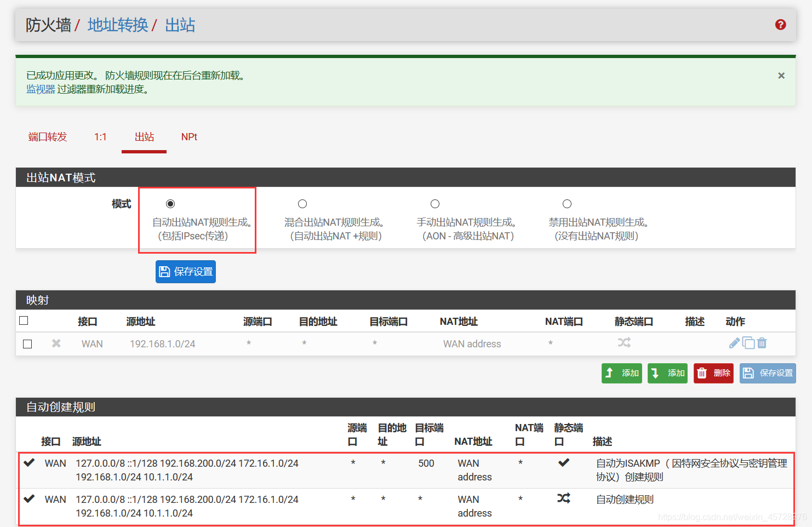Delete the 192.168.1.0/24 mapping with trash icon
This screenshot has height=527, width=812.
pos(762,343)
